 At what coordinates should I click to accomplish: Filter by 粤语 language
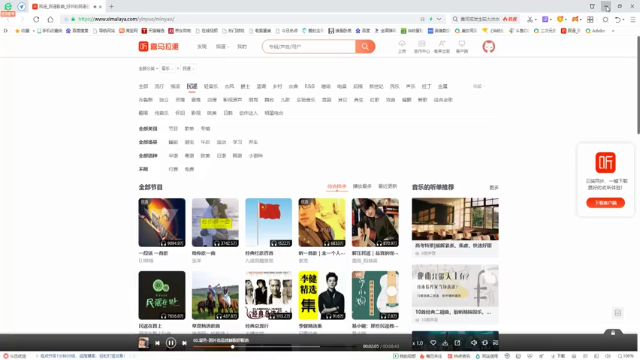189,156
